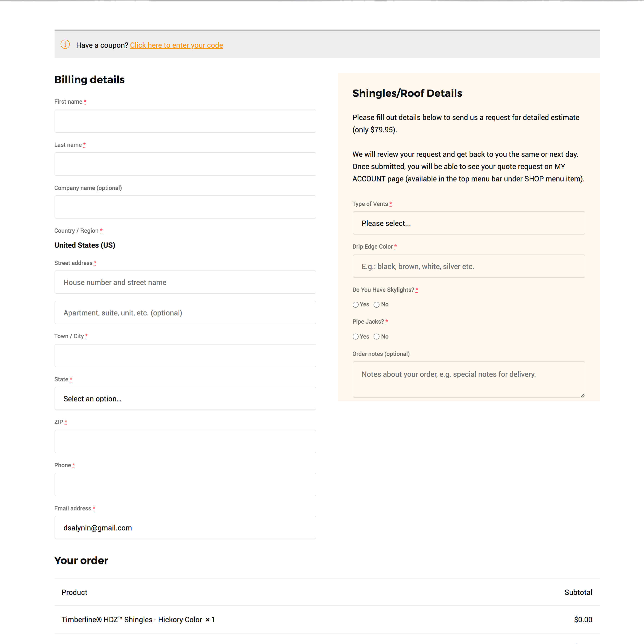Choose No for Pipe Jacks

tap(377, 337)
